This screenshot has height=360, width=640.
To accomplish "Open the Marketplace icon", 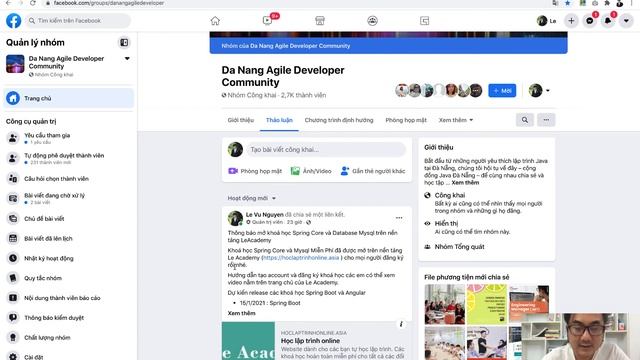I will 320,20.
